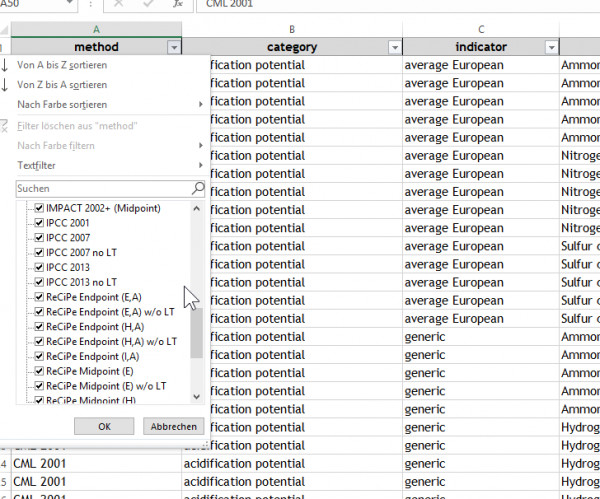Deselect the ReCiPe Midpoint (E) checkbox
600x499 pixels.
(x=39, y=371)
